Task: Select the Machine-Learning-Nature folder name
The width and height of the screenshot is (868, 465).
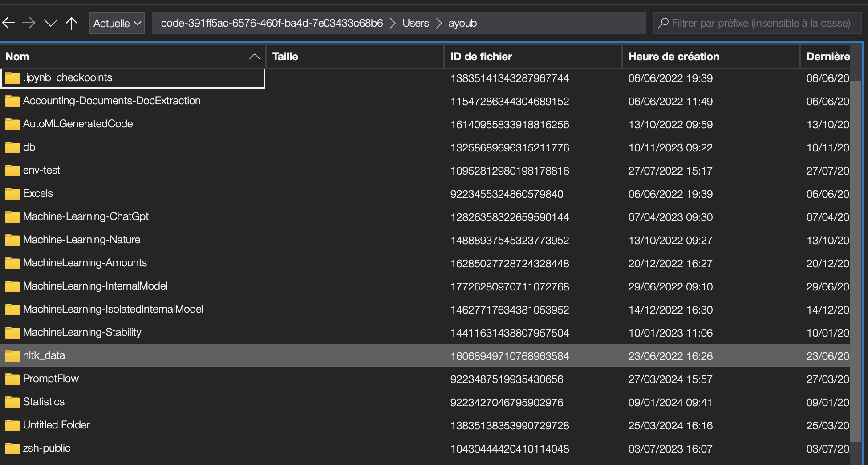Action: pos(81,240)
